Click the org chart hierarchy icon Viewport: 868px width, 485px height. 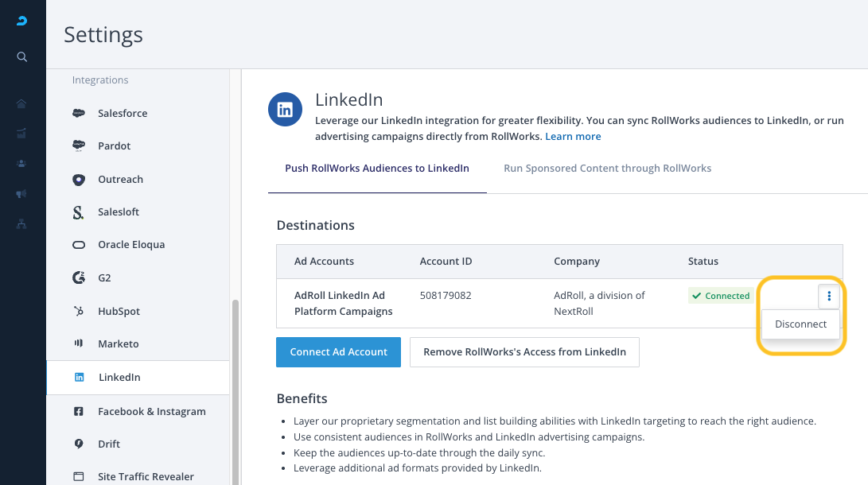click(x=22, y=224)
